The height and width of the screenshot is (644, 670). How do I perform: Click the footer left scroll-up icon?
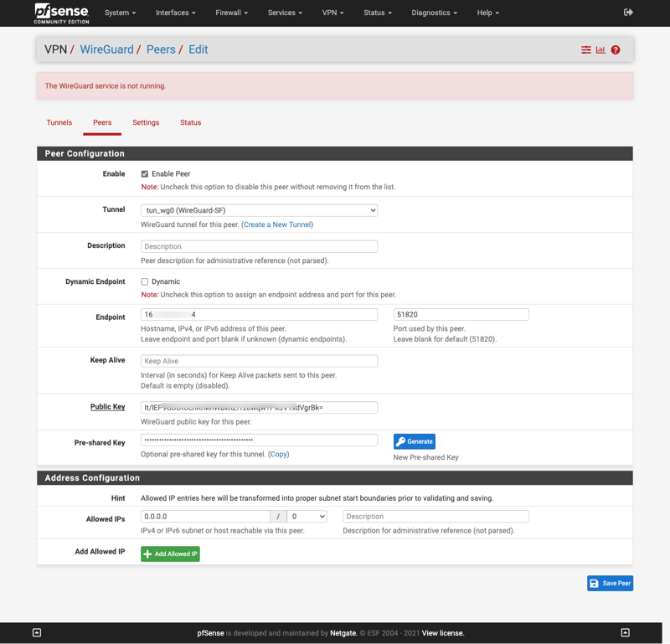pyautogui.click(x=37, y=632)
